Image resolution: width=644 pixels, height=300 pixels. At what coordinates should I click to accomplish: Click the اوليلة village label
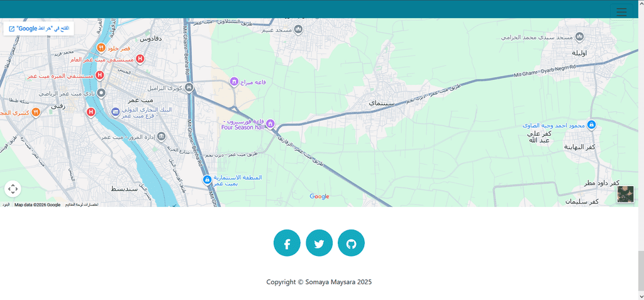pos(580,53)
